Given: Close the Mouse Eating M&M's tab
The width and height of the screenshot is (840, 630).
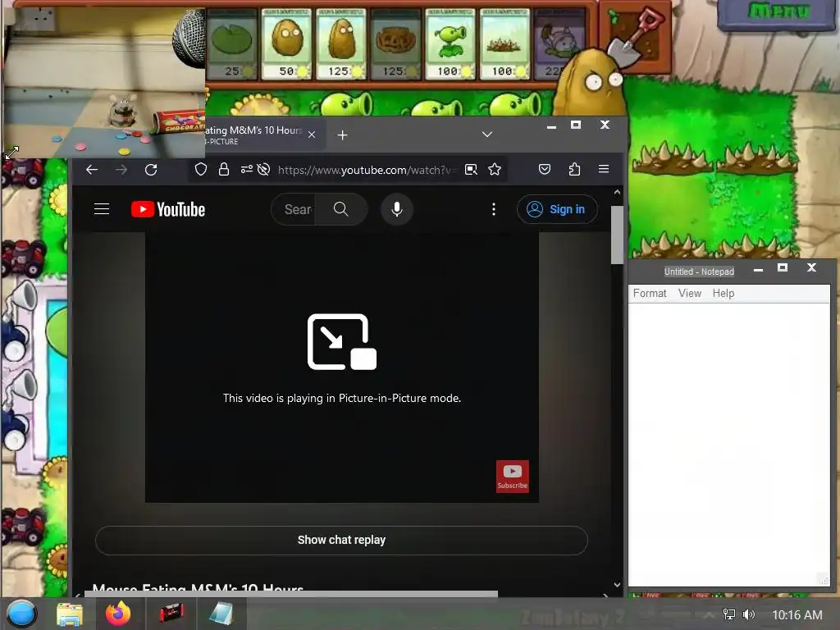Looking at the screenshot, I should pos(312,135).
